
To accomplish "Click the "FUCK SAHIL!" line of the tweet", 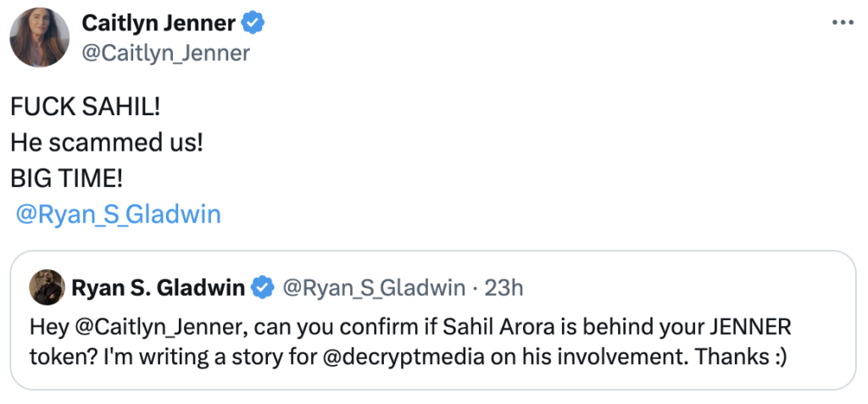I will [x=86, y=108].
